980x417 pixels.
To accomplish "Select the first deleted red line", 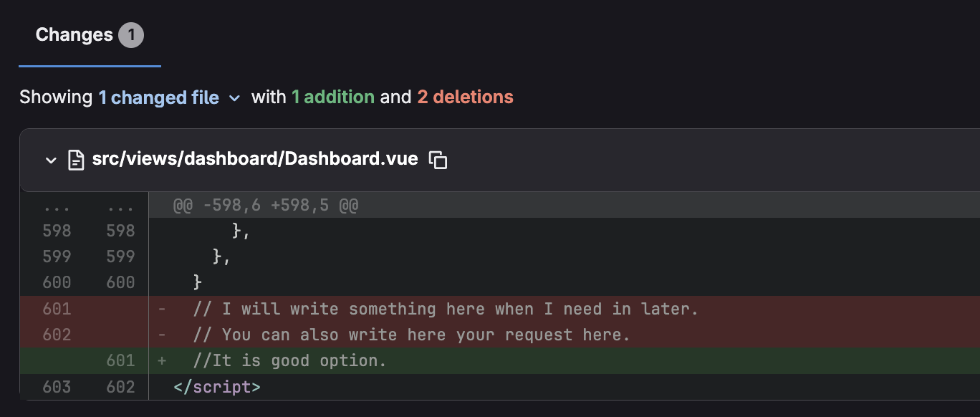I will point(444,308).
